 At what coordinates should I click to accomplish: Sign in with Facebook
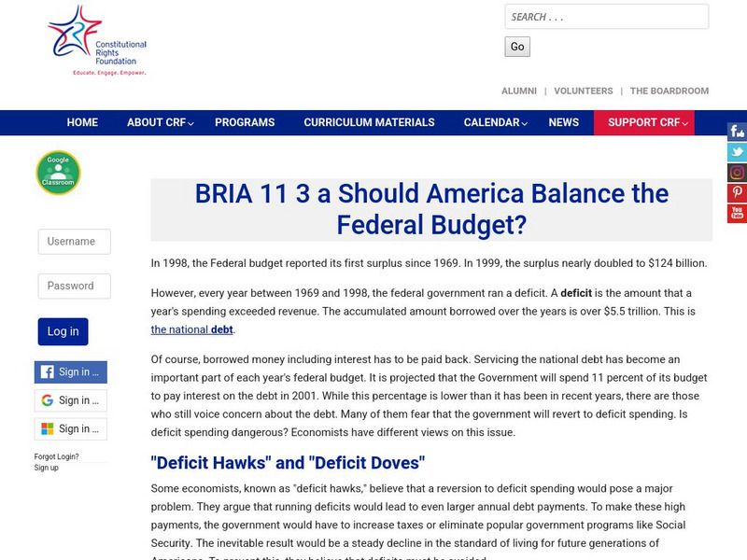[71, 371]
